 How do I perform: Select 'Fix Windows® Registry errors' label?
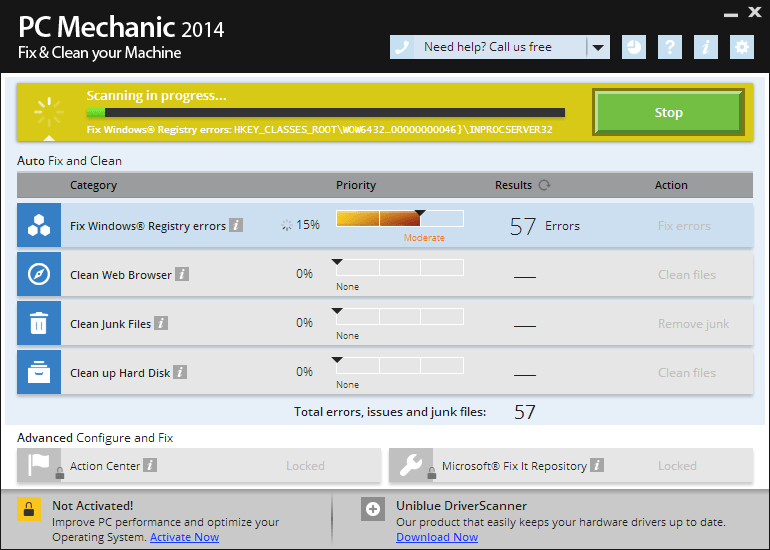[148, 226]
